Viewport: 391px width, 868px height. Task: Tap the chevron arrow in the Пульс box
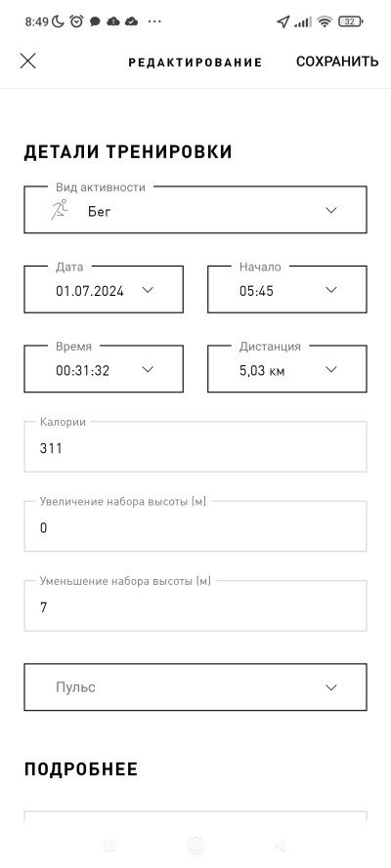click(331, 687)
